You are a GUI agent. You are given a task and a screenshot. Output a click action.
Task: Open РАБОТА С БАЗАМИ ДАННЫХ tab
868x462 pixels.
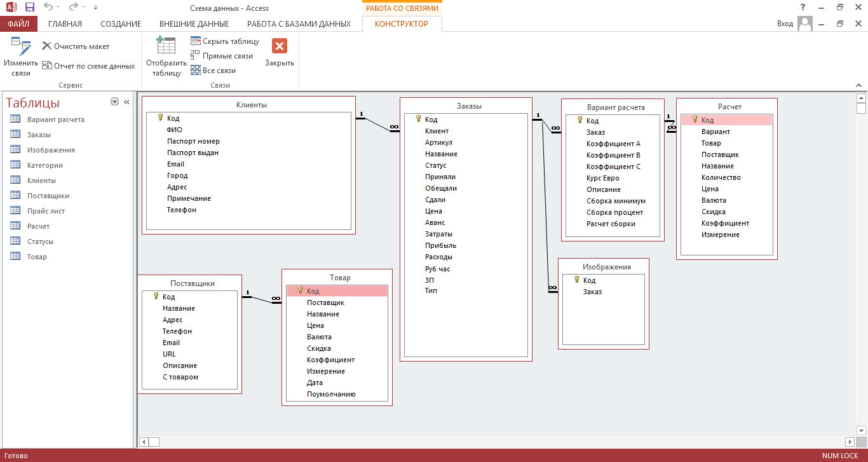(299, 24)
